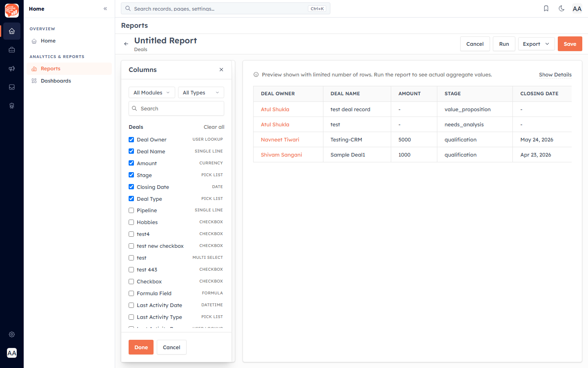Viewport: 588px width, 368px height.
Task: Open the settings gear icon
Action: tap(12, 334)
